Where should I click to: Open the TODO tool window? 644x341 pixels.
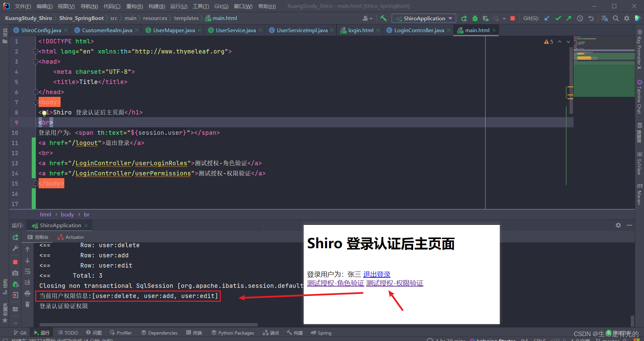tap(68, 333)
